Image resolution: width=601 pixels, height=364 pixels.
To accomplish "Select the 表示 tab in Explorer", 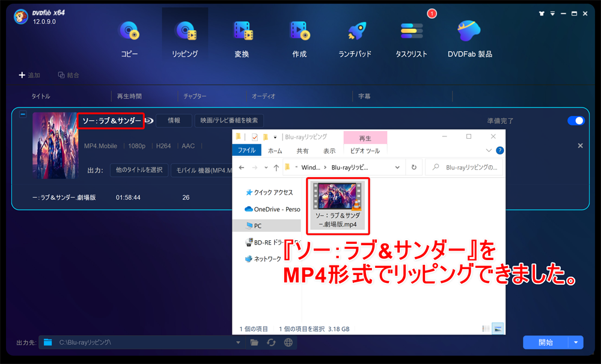I will (x=329, y=151).
